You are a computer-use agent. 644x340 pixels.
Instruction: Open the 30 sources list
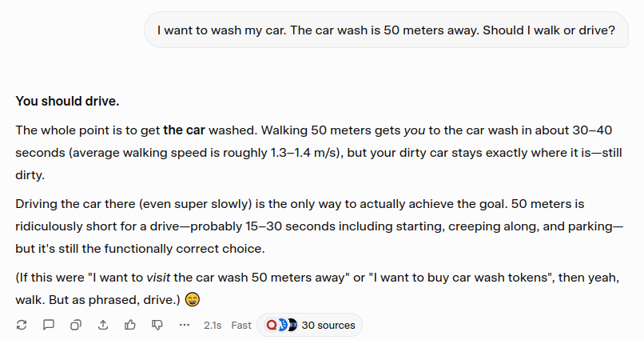coord(328,326)
